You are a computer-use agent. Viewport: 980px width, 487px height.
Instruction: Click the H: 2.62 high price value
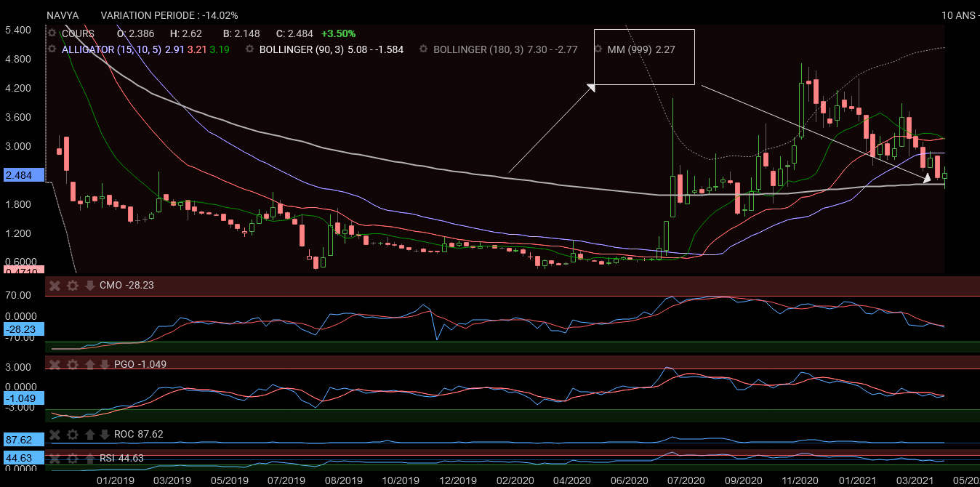tap(186, 33)
